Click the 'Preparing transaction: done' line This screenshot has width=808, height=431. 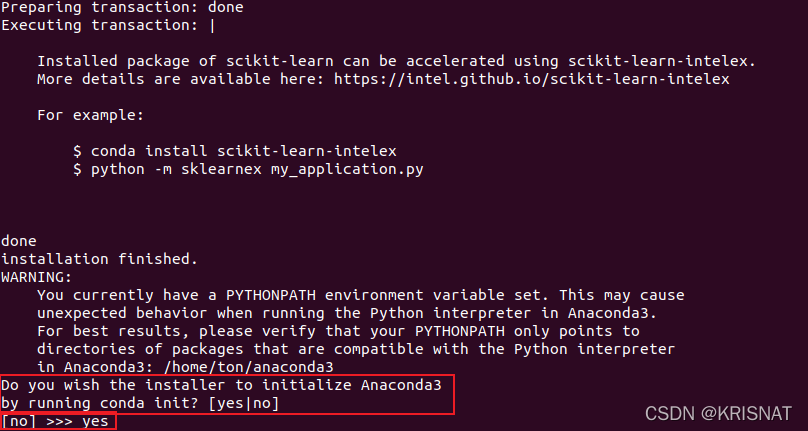121,7
